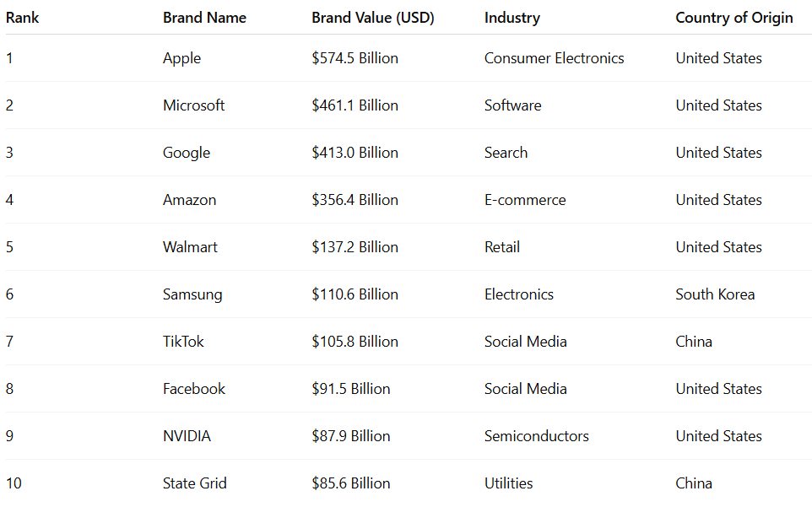
Task: Click the Apple brand name cell
Action: point(181,58)
